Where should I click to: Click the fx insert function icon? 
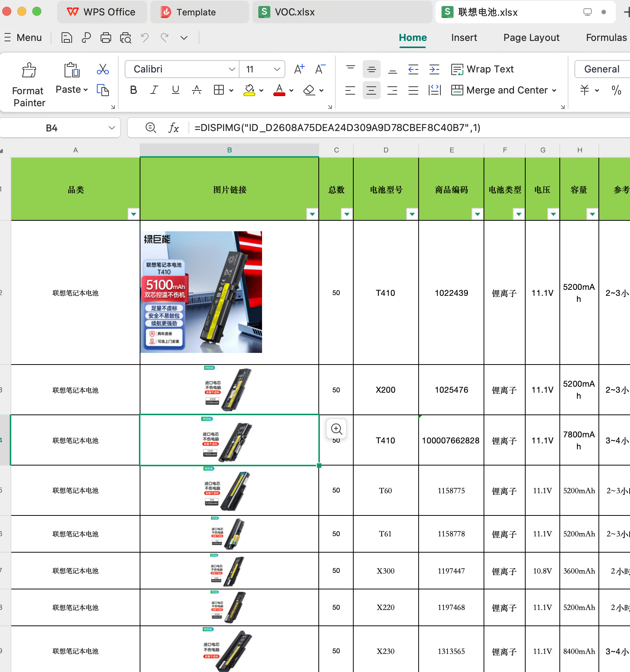pyautogui.click(x=173, y=128)
